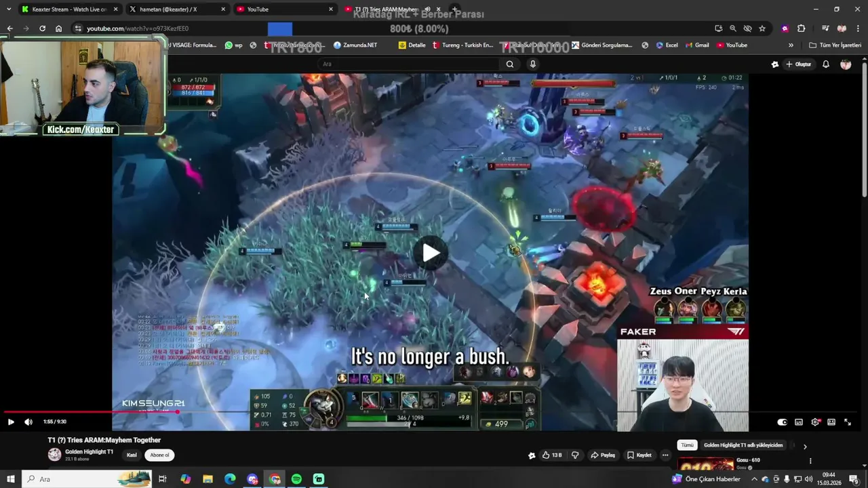
Task: Toggle the autoplay switch in player controls
Action: pos(782,422)
